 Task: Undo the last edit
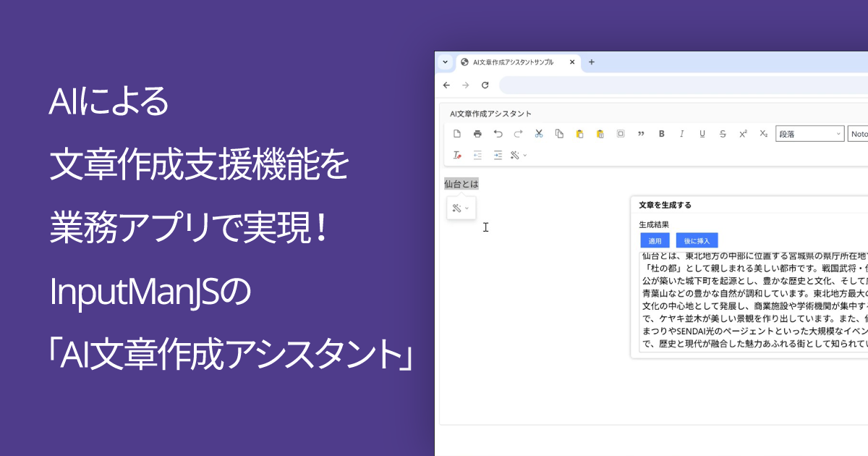click(498, 134)
